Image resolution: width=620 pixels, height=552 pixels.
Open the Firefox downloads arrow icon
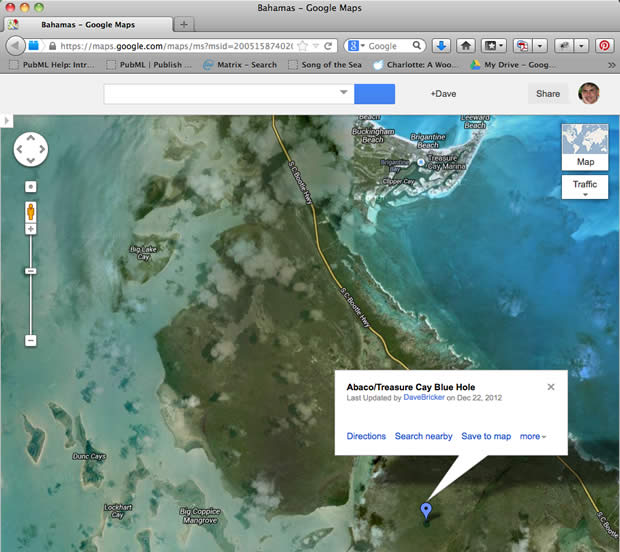[442, 46]
